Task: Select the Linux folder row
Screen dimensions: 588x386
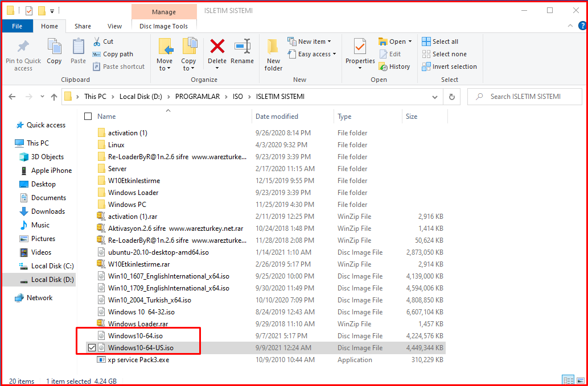Action: (x=265, y=145)
